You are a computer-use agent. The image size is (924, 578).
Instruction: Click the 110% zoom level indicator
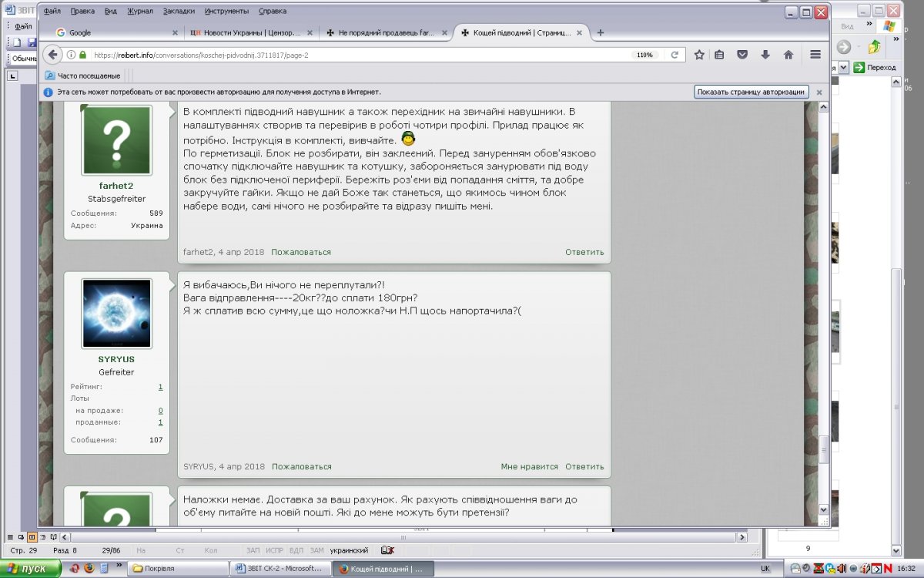click(x=644, y=55)
